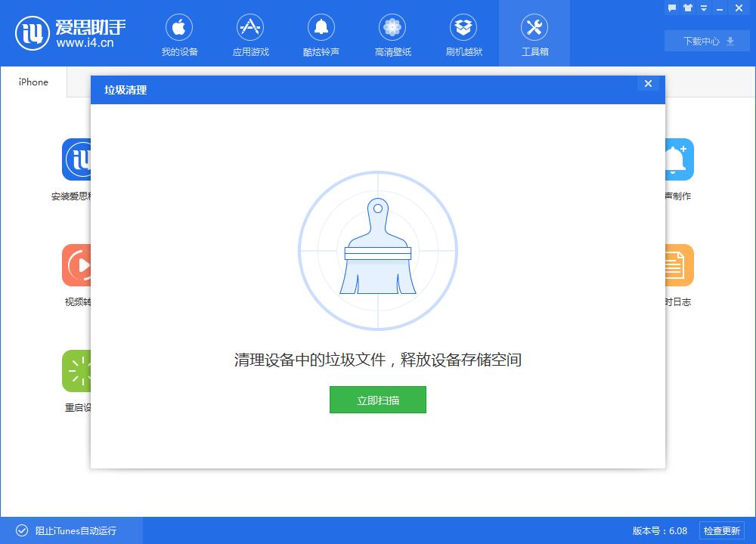Open the 铃声制作 ringtone maker tool
Image resolution: width=756 pixels, height=544 pixels.
[x=677, y=160]
